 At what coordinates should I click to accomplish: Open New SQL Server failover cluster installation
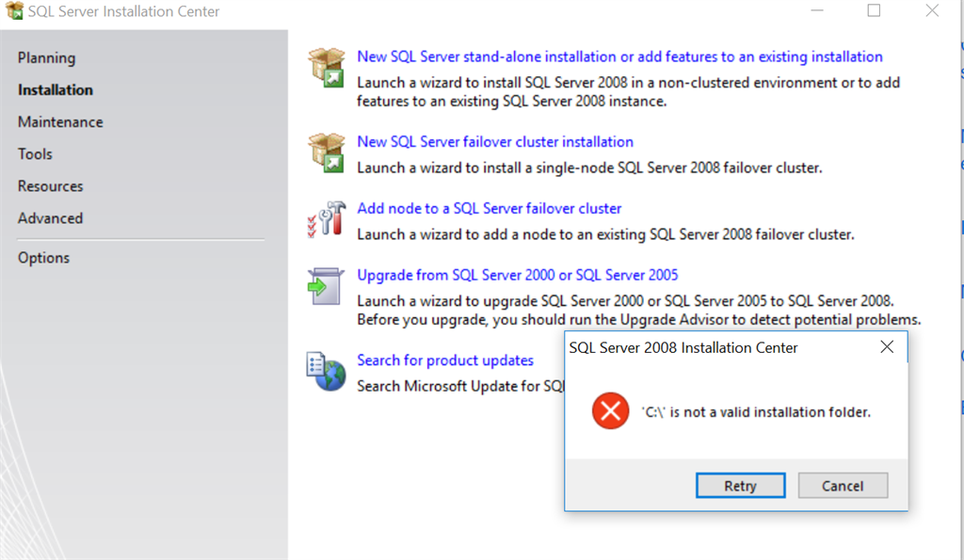tap(495, 141)
